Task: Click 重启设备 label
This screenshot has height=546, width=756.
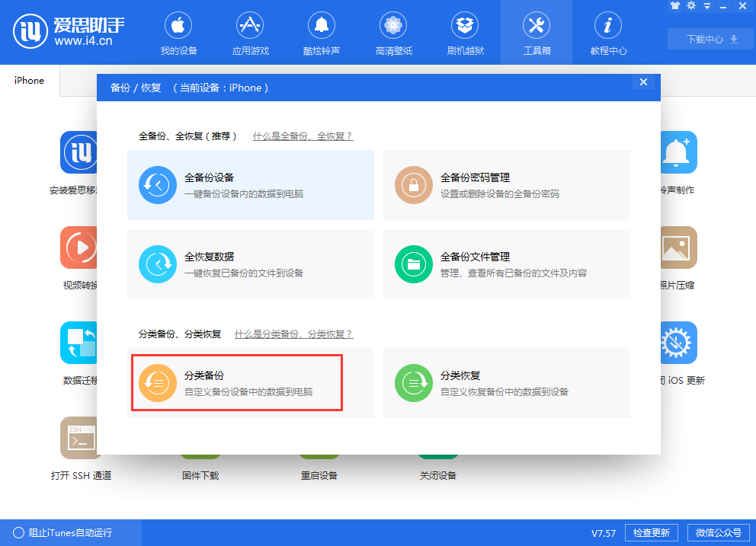Action: [319, 476]
